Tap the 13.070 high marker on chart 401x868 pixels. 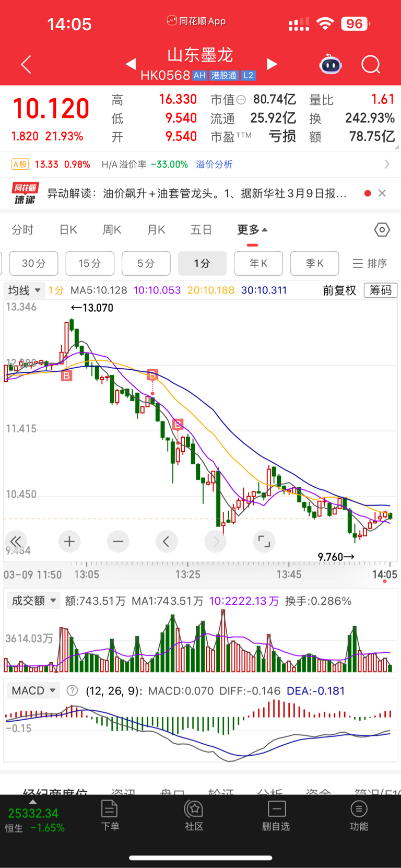(x=92, y=308)
